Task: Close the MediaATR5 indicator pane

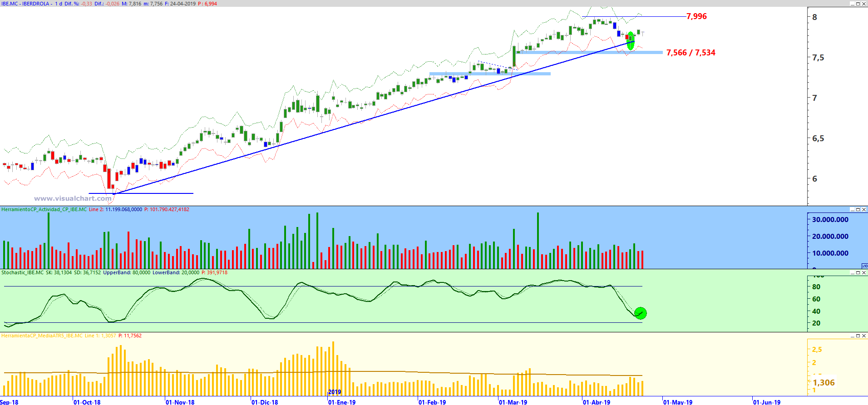Action: click(864, 336)
